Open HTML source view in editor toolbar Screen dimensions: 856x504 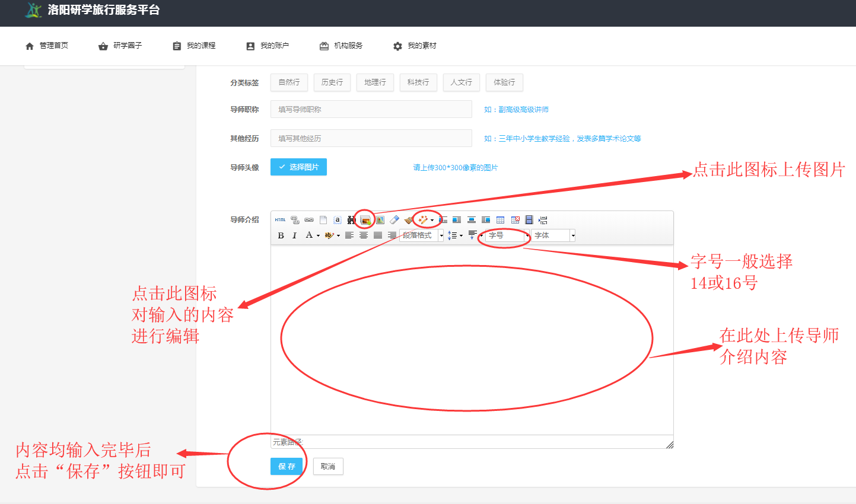(281, 220)
